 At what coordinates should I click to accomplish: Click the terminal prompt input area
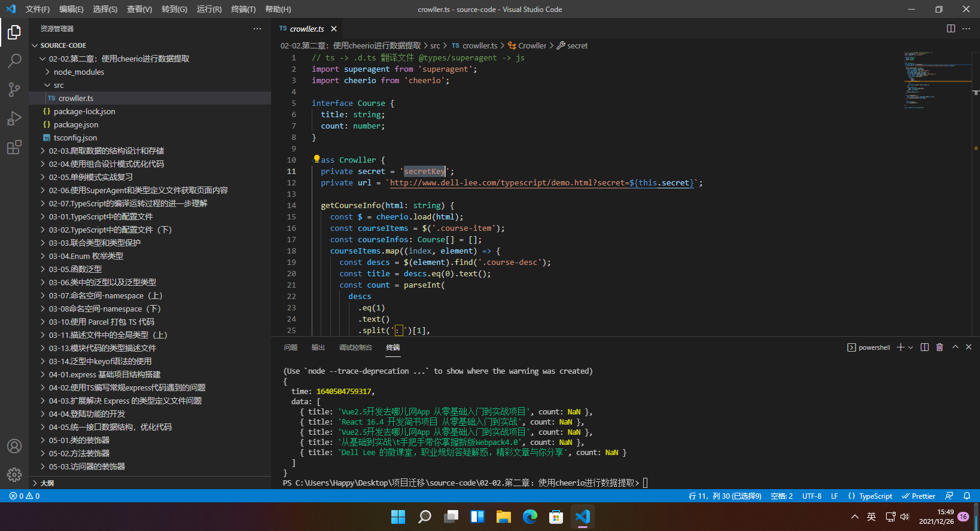click(646, 483)
